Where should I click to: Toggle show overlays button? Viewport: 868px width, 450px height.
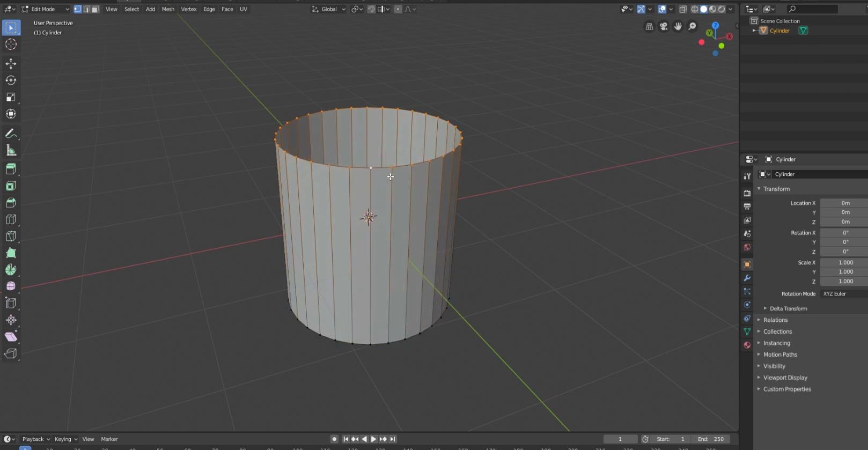(x=662, y=9)
